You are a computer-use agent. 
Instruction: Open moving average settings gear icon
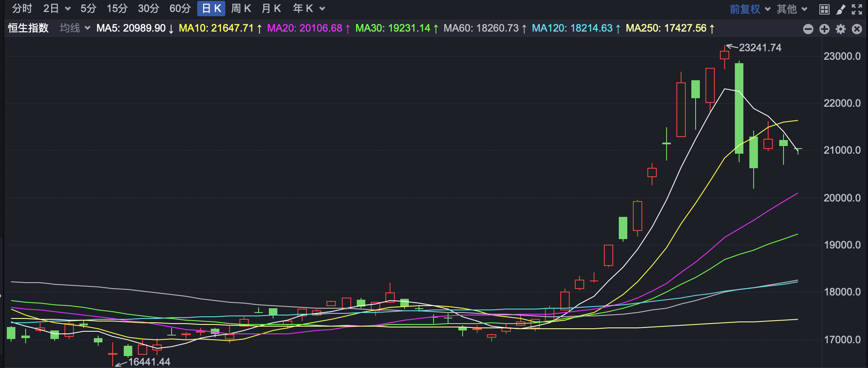(841, 29)
